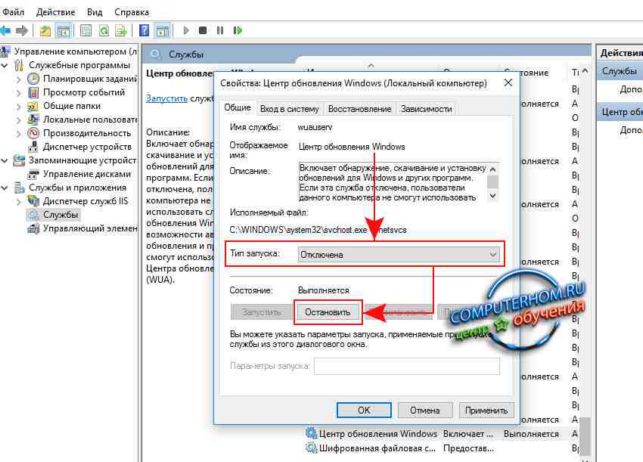Switch to the Зависимости tab
Screen dimensions: 643x462
[426, 109]
